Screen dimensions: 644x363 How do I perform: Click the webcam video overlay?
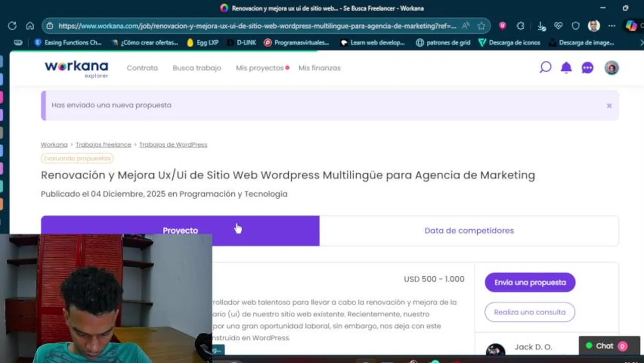(x=106, y=298)
